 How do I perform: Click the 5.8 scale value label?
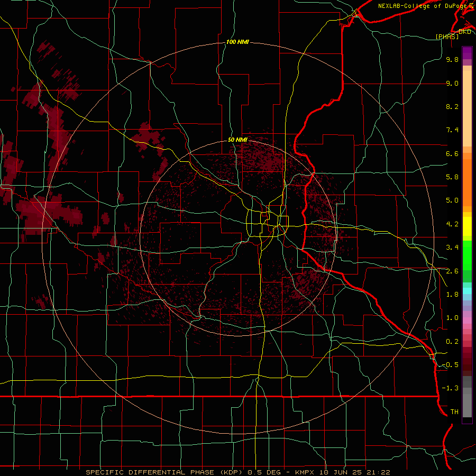coord(452,177)
